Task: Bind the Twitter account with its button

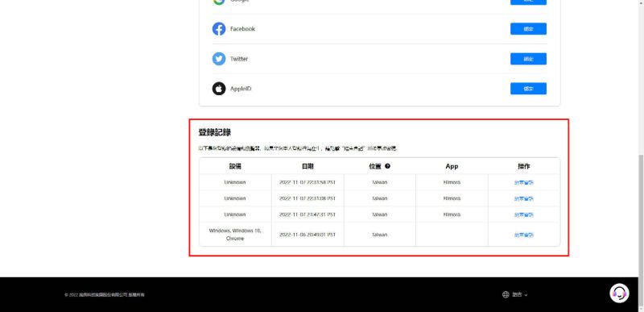Action: point(528,59)
